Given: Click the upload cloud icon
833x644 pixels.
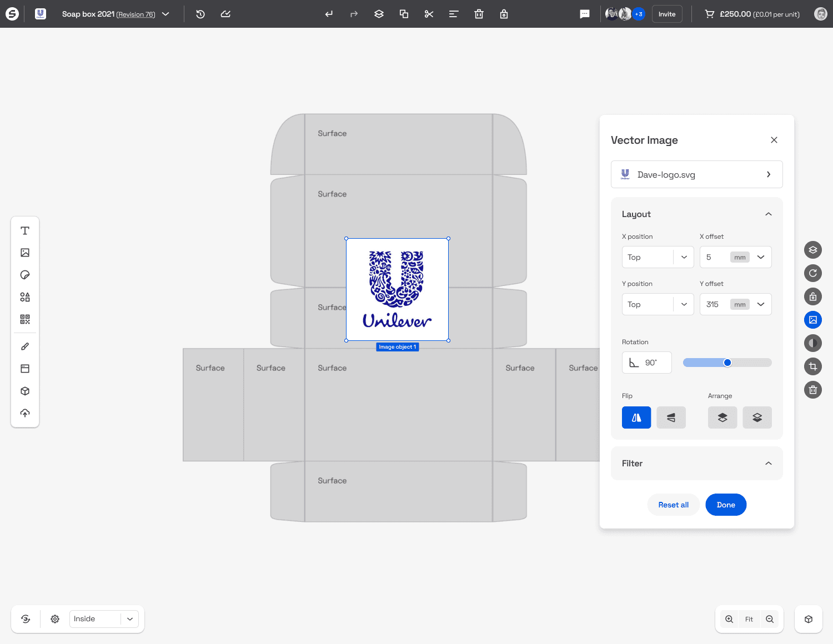Looking at the screenshot, I should 25,413.
